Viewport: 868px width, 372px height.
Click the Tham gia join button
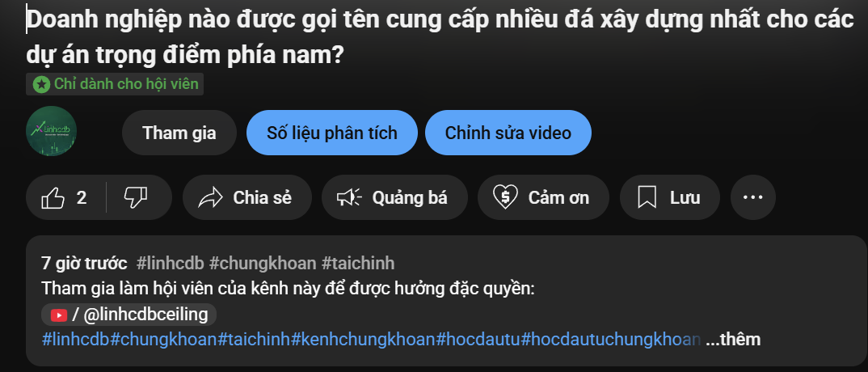pos(179,133)
